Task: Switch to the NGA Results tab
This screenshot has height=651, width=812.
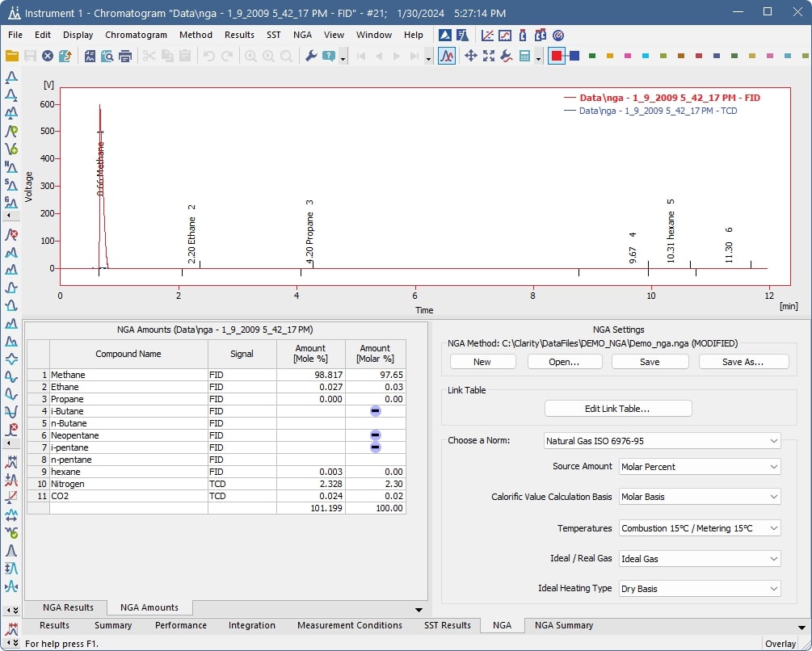Action: (x=68, y=607)
